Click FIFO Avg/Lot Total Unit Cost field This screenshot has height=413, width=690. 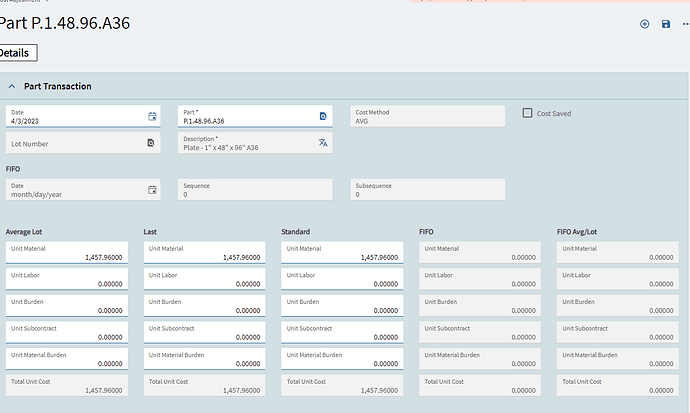tap(618, 386)
